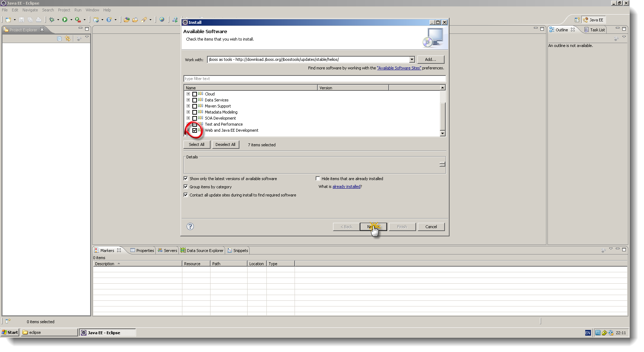Check the Cloud software category checkbox

194,94
